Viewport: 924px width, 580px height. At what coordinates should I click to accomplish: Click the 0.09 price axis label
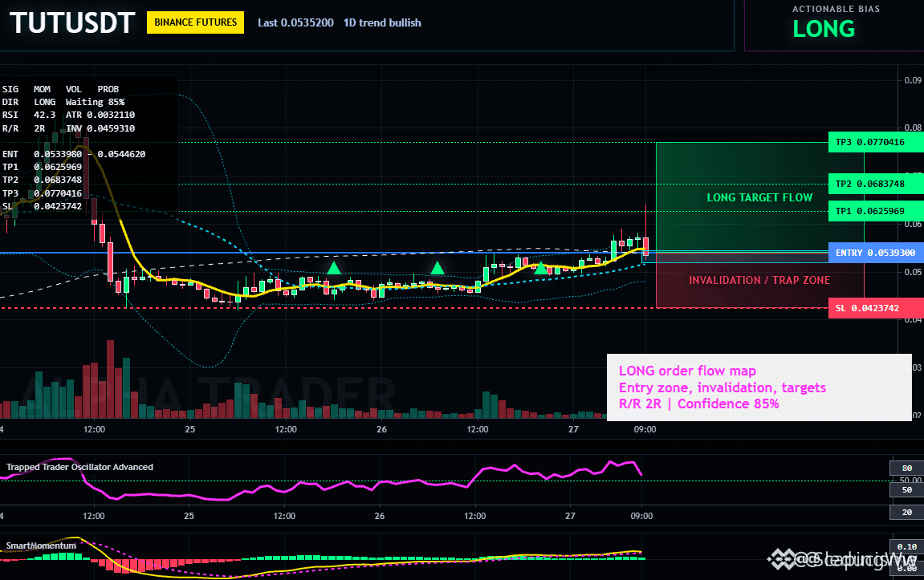pos(913,80)
